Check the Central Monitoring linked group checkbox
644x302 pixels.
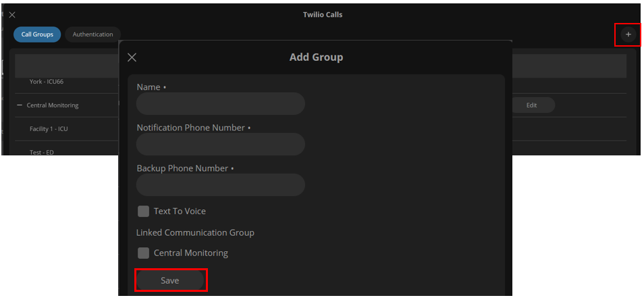pyautogui.click(x=143, y=253)
